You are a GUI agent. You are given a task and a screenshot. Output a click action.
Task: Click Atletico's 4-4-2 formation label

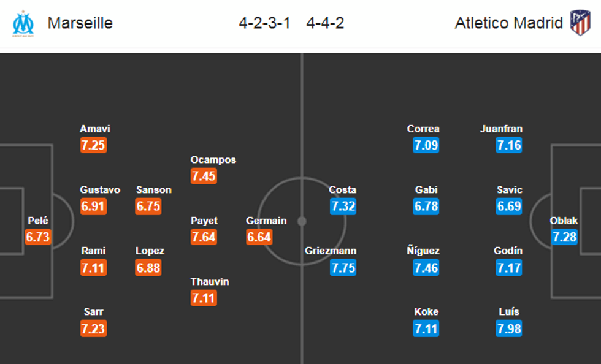(x=325, y=23)
